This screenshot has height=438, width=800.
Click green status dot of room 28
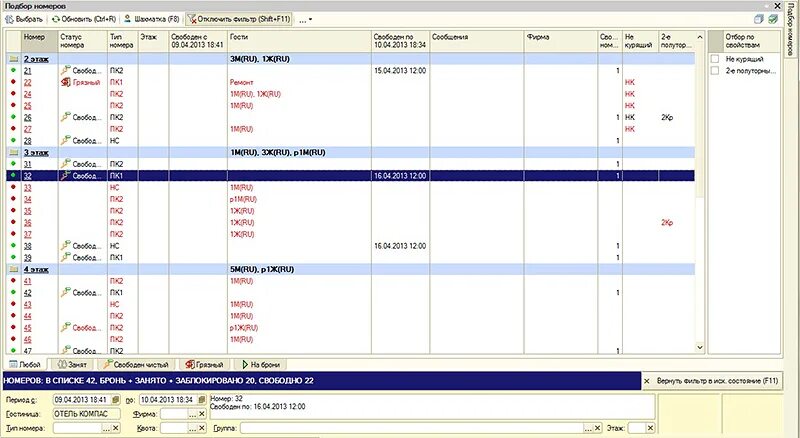[x=13, y=140]
